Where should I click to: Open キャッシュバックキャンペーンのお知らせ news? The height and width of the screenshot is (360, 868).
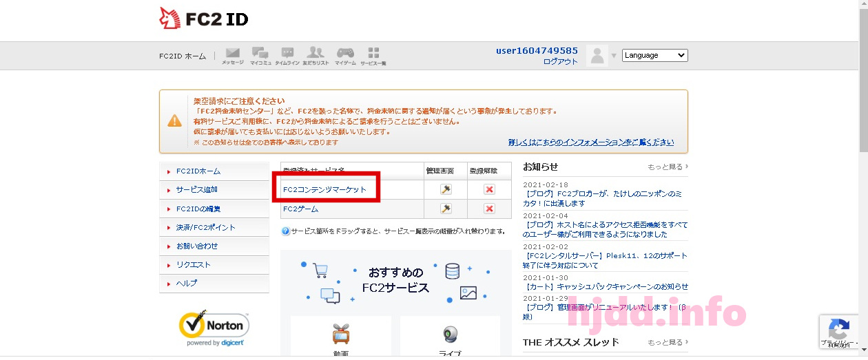click(x=605, y=286)
